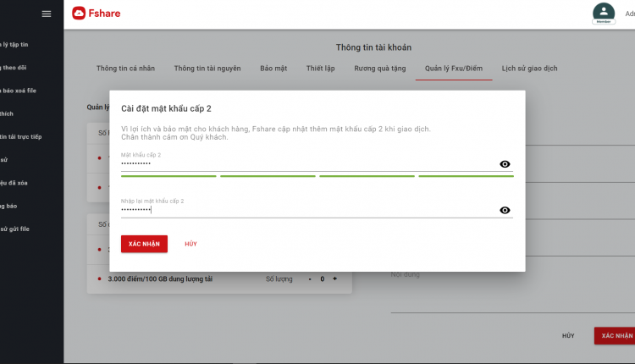Open the báo xoá file sidebar item

(x=19, y=91)
